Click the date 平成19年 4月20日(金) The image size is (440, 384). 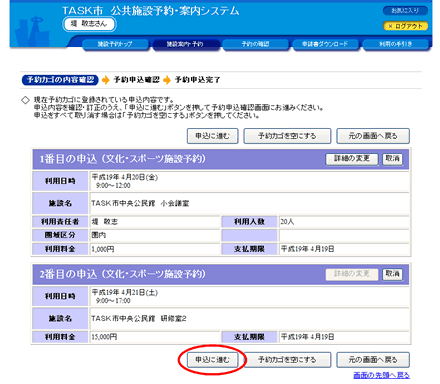(125, 177)
